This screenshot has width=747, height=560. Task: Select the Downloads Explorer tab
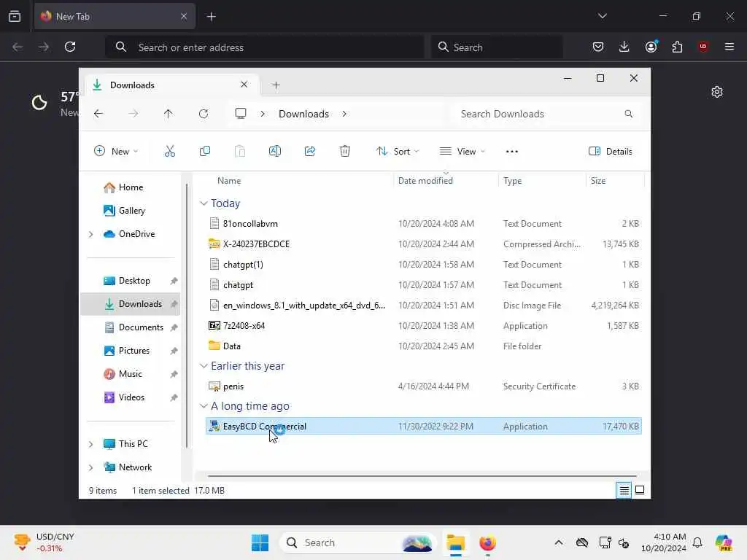(171, 85)
